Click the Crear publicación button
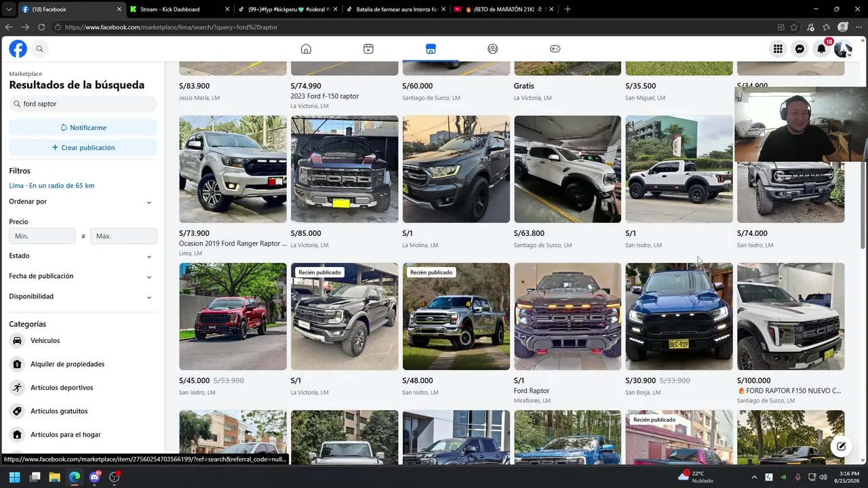 [x=83, y=147]
